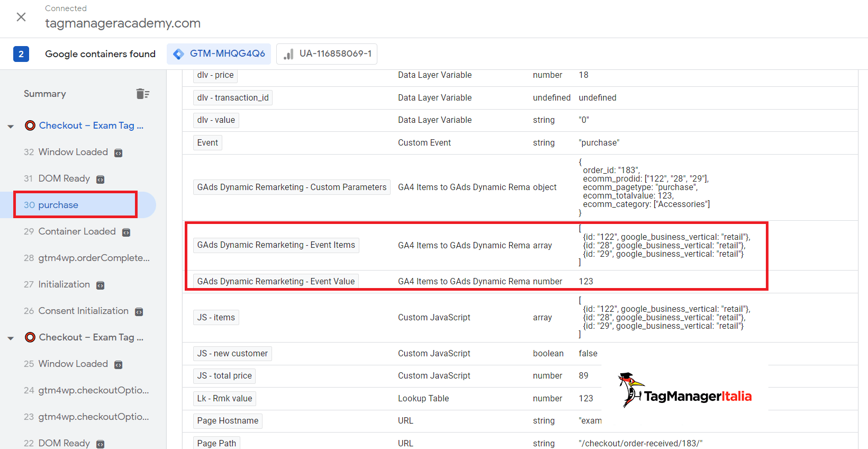Click the Tag Manager diamond icon

click(x=179, y=54)
